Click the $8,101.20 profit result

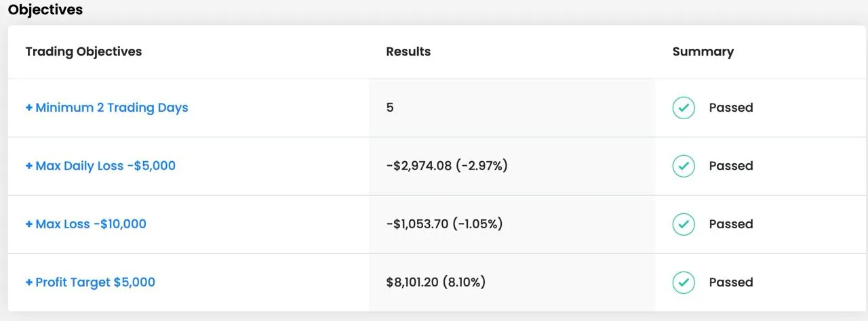(435, 282)
